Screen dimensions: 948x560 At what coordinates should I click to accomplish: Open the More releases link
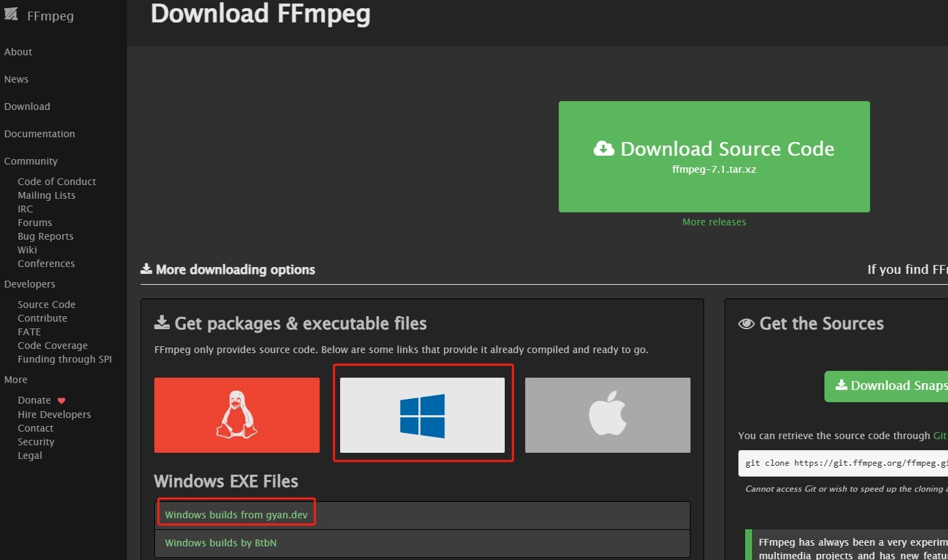714,222
